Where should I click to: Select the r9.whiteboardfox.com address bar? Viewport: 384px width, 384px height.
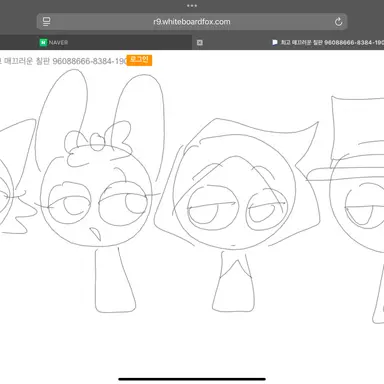pyautogui.click(x=192, y=22)
